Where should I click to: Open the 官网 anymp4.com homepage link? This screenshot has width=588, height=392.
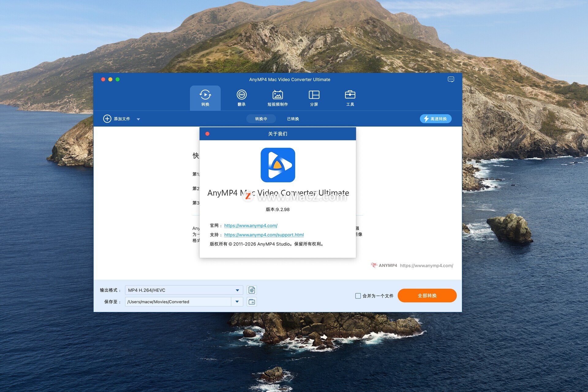tap(251, 226)
